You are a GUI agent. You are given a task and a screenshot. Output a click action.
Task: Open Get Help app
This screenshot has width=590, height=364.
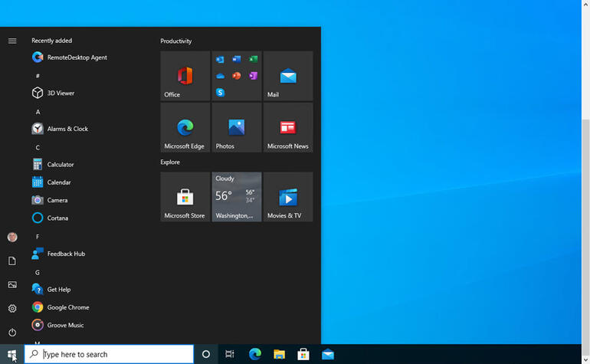click(x=51, y=290)
